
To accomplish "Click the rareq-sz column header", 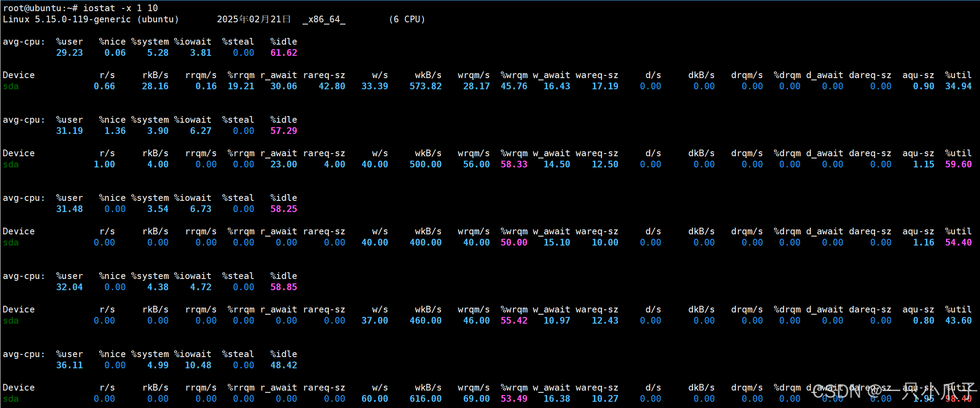I will (324, 75).
